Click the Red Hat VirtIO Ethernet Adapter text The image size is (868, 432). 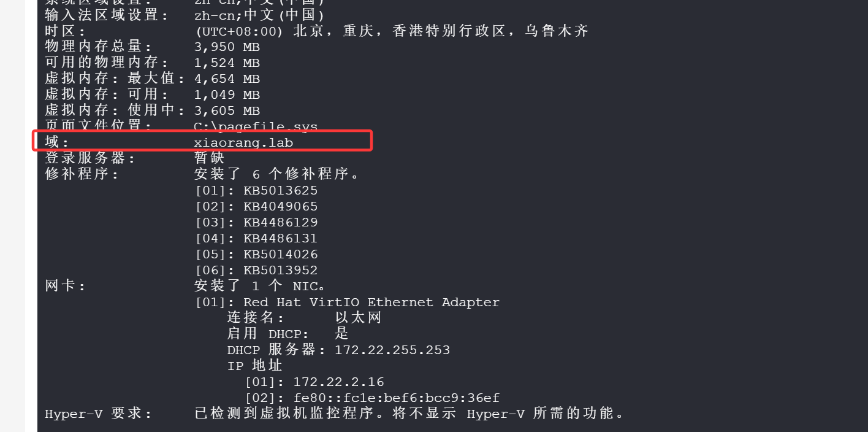click(371, 302)
